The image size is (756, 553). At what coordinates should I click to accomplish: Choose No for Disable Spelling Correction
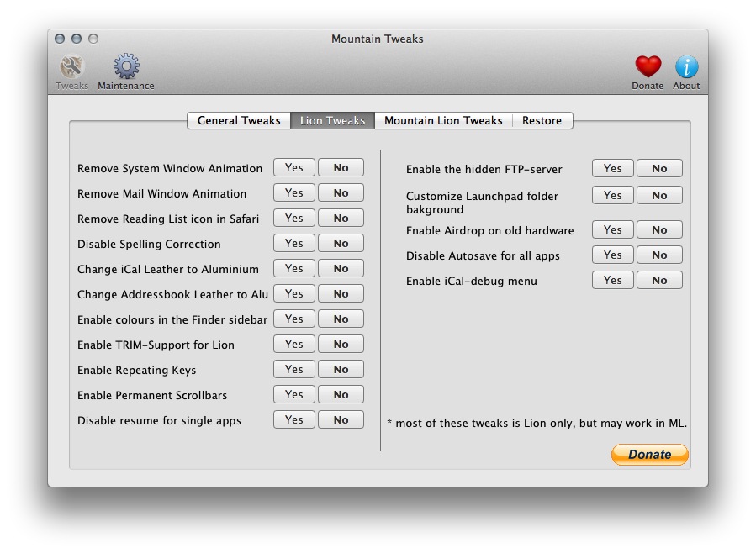click(341, 243)
